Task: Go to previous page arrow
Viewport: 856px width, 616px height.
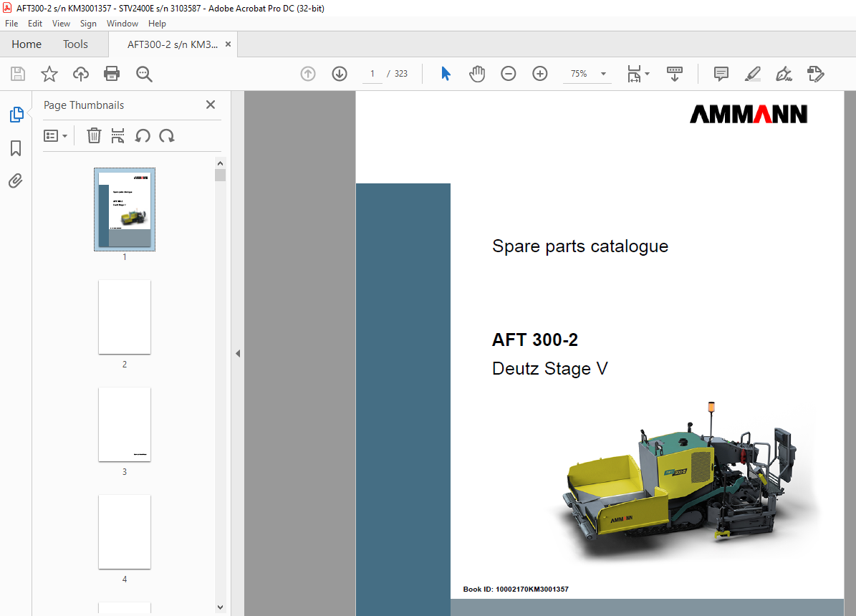Action: 308,74
